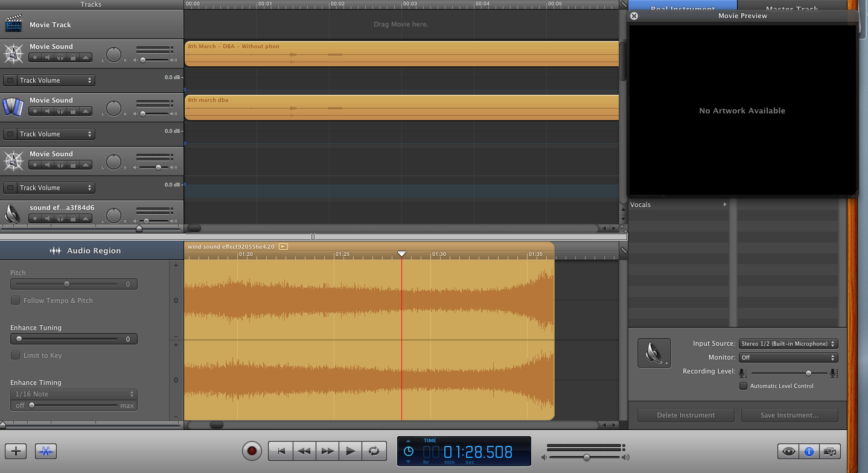This screenshot has height=473, width=868.
Task: Open Track Volume dropdown under accordion track
Action: [56, 134]
